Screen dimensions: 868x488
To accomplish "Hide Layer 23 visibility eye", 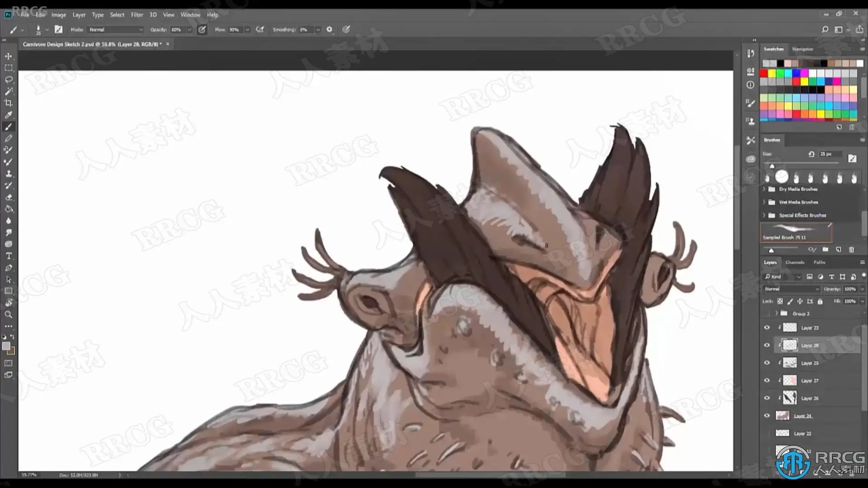I will click(x=767, y=328).
